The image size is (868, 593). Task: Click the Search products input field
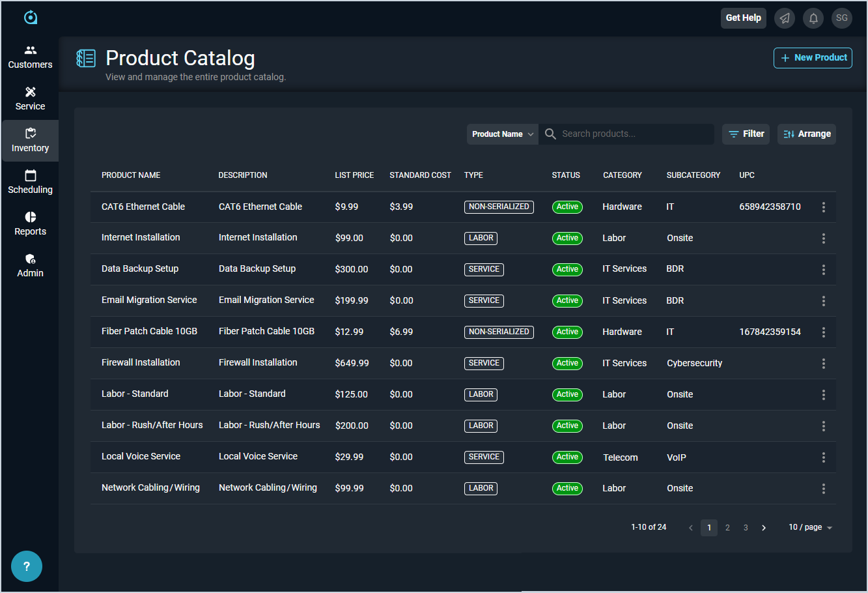(x=632, y=134)
